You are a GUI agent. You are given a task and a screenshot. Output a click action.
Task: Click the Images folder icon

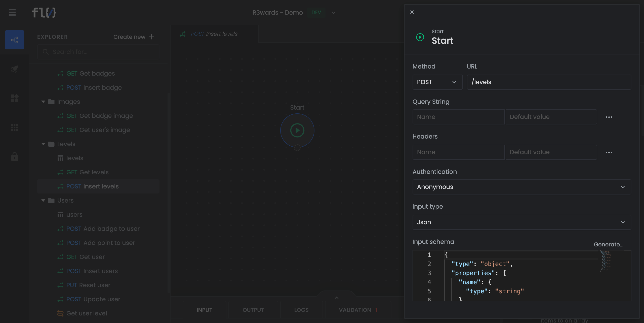point(51,102)
